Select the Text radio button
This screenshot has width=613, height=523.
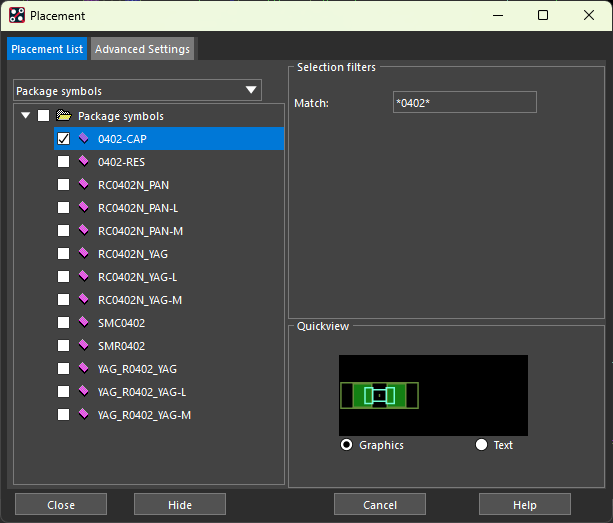click(481, 445)
